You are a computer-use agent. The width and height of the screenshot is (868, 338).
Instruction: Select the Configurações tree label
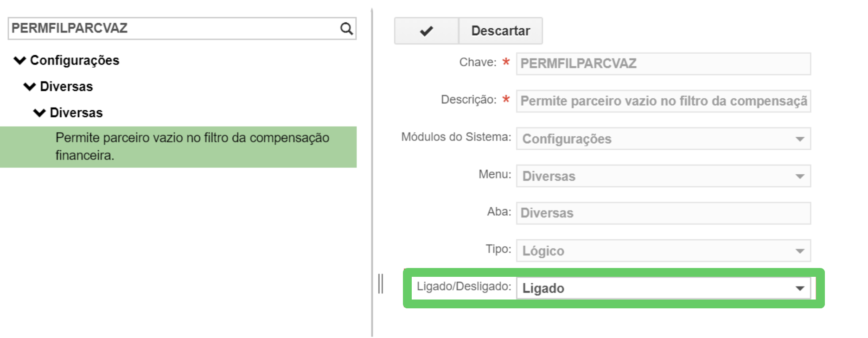tap(75, 60)
